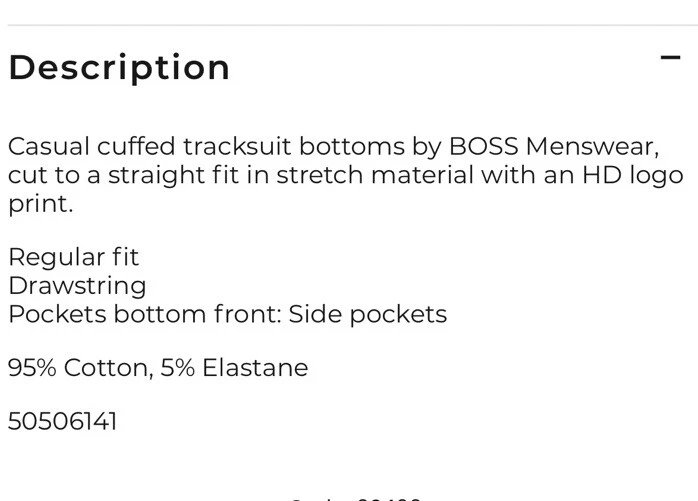Click the product code 50506141
Screen dimensions: 698x501
(62, 421)
